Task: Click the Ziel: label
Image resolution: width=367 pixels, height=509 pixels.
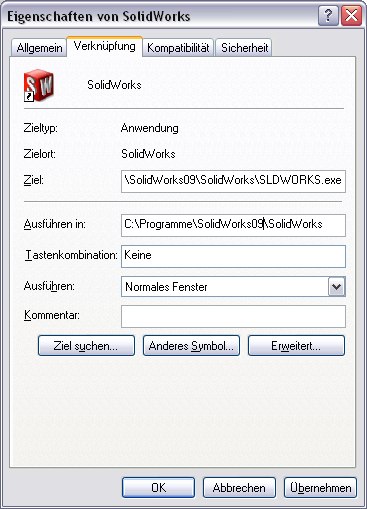Action: click(34, 180)
